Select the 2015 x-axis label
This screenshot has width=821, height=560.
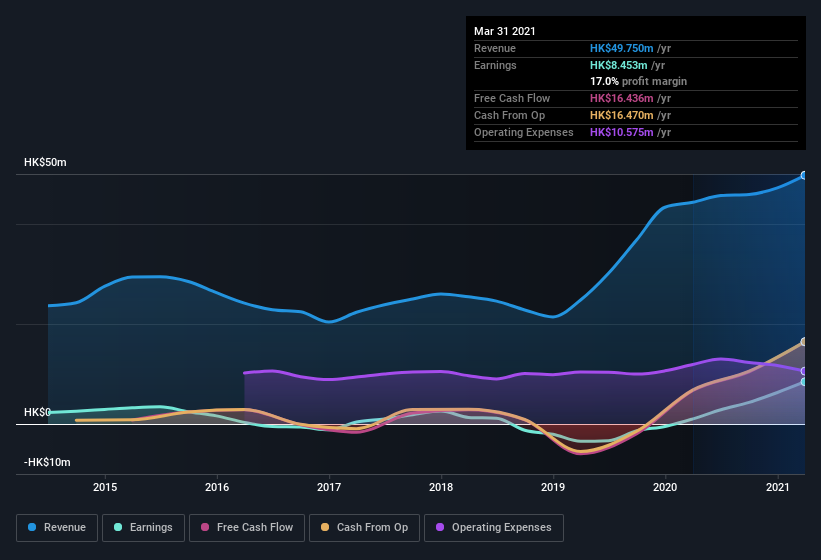click(x=105, y=487)
